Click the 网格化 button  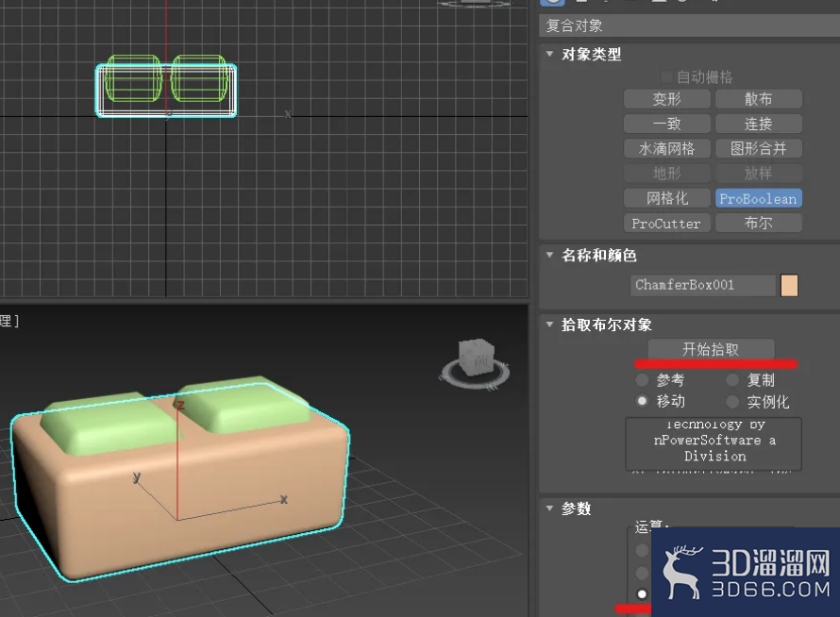pyautogui.click(x=667, y=198)
